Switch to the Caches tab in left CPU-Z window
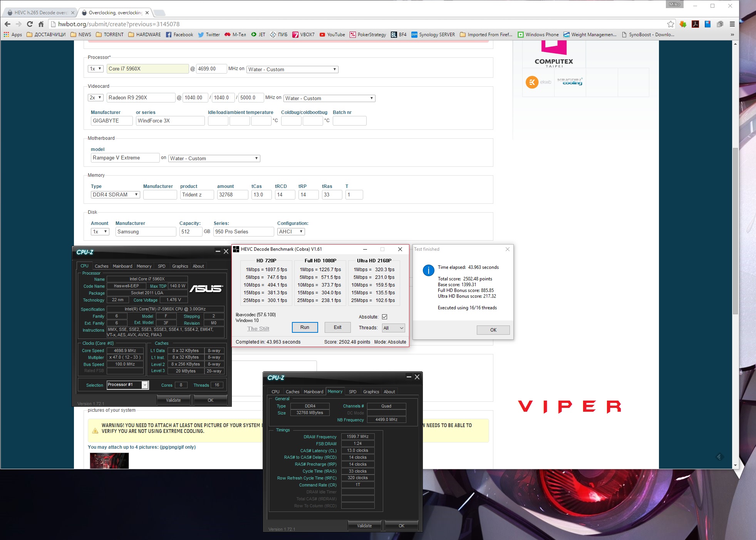Screen dimensions: 756x540 [x=102, y=266]
